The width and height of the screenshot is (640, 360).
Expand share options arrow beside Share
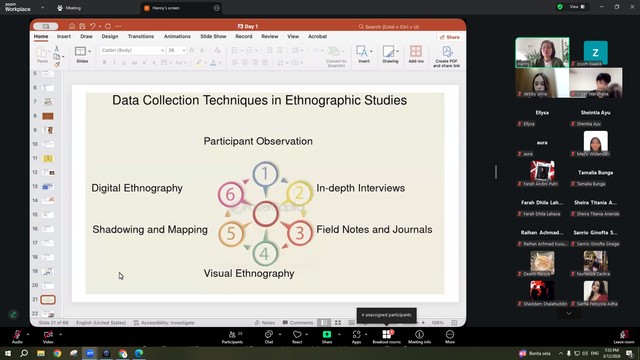click(x=339, y=334)
